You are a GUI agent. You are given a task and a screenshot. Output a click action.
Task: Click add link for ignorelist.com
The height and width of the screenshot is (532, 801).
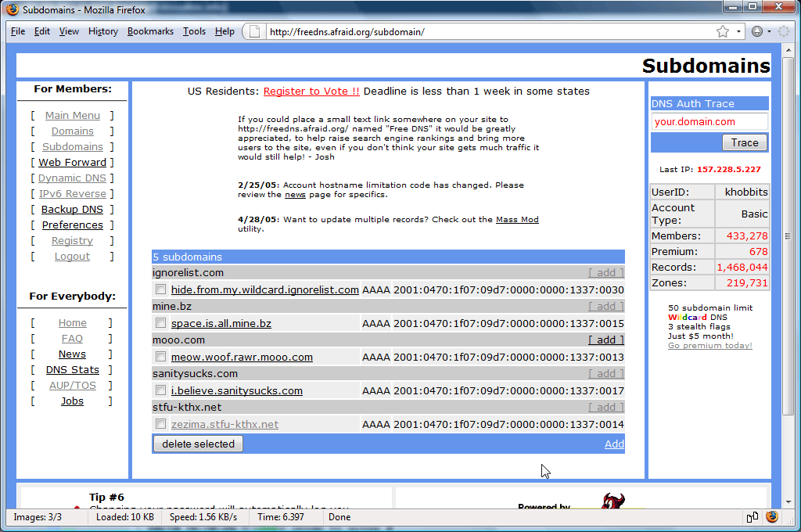pos(606,272)
